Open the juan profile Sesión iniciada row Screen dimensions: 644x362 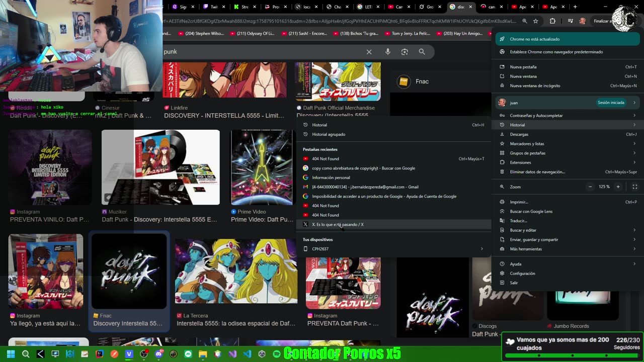pyautogui.click(x=568, y=103)
